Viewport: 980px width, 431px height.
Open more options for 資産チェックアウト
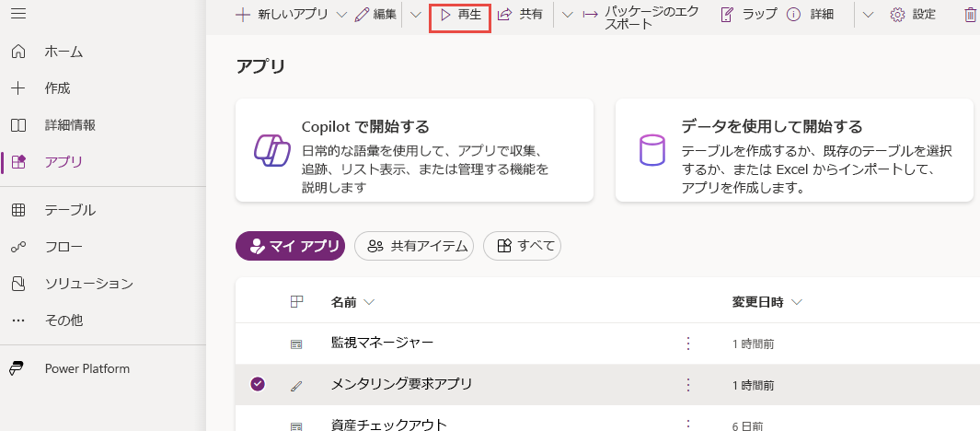[688, 425]
